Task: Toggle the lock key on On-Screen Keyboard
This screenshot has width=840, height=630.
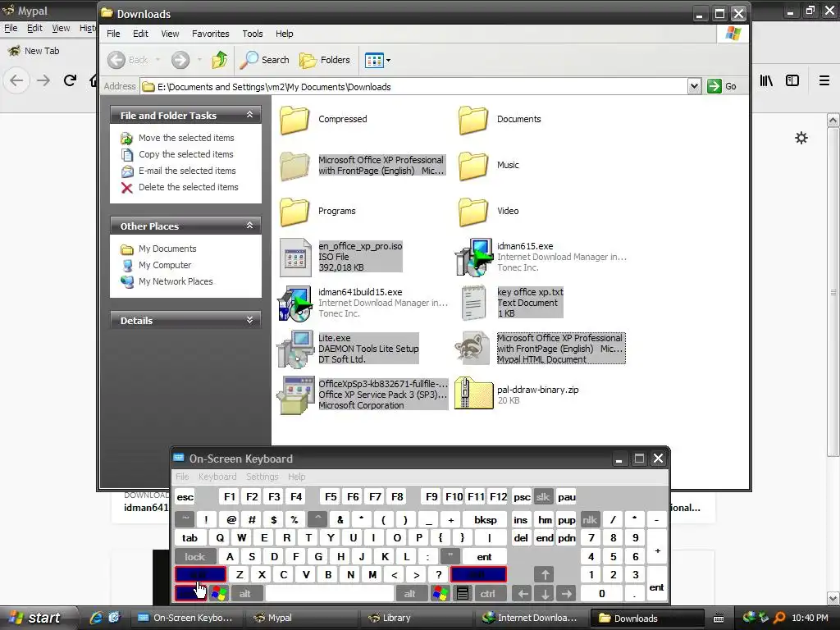Action: pos(195,557)
